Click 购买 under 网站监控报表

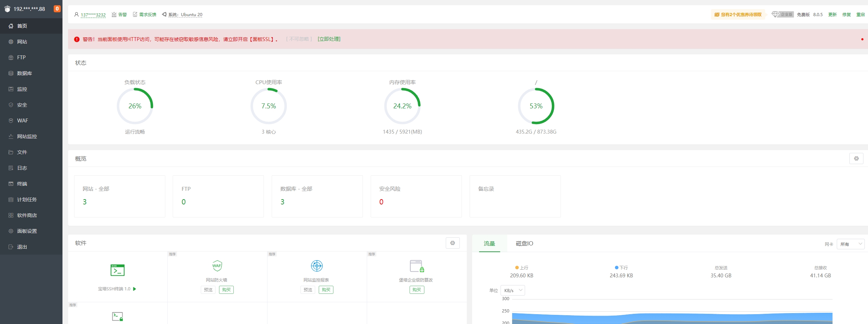click(326, 290)
